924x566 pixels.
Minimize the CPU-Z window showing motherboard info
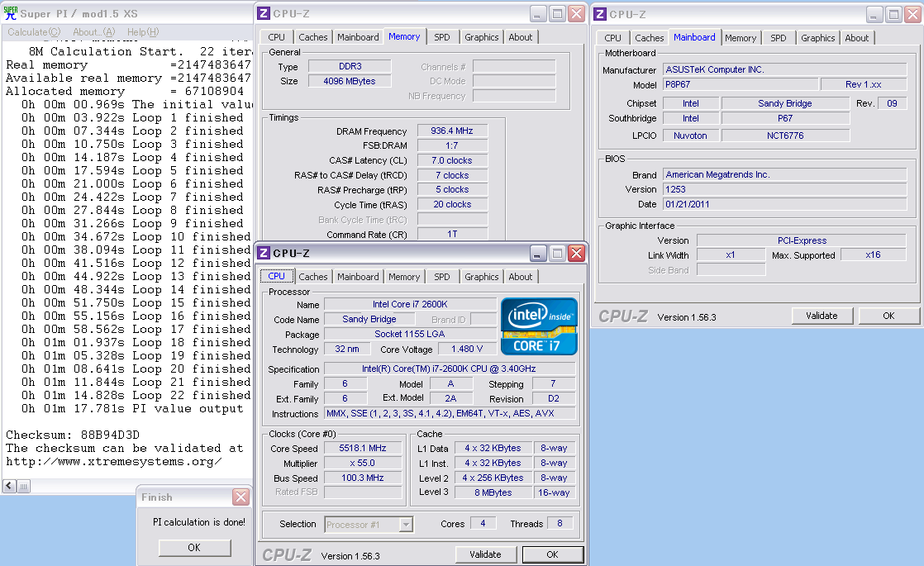[x=874, y=14]
